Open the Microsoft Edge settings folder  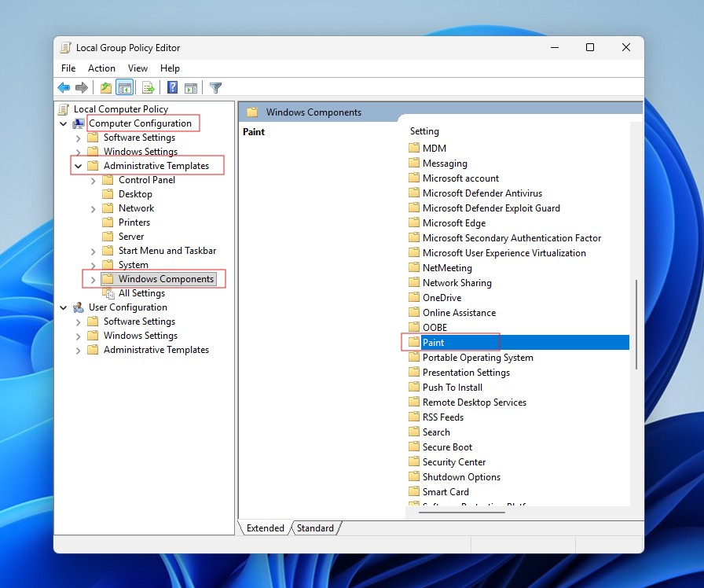pyautogui.click(x=454, y=222)
